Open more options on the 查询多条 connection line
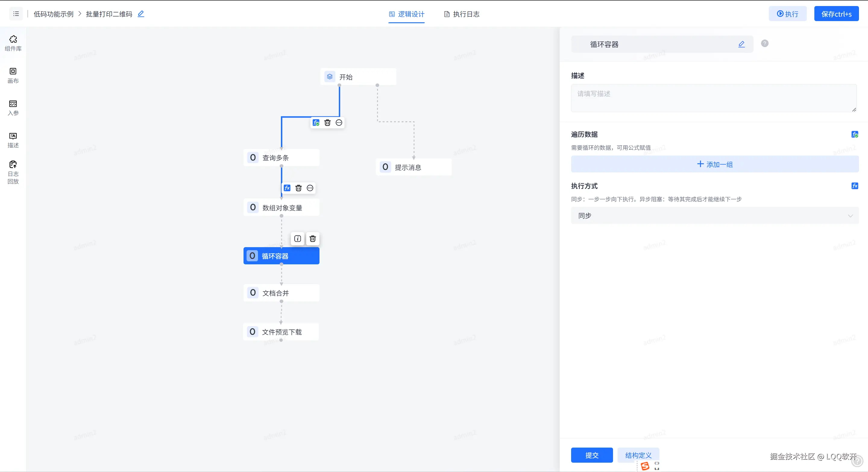 coord(310,188)
